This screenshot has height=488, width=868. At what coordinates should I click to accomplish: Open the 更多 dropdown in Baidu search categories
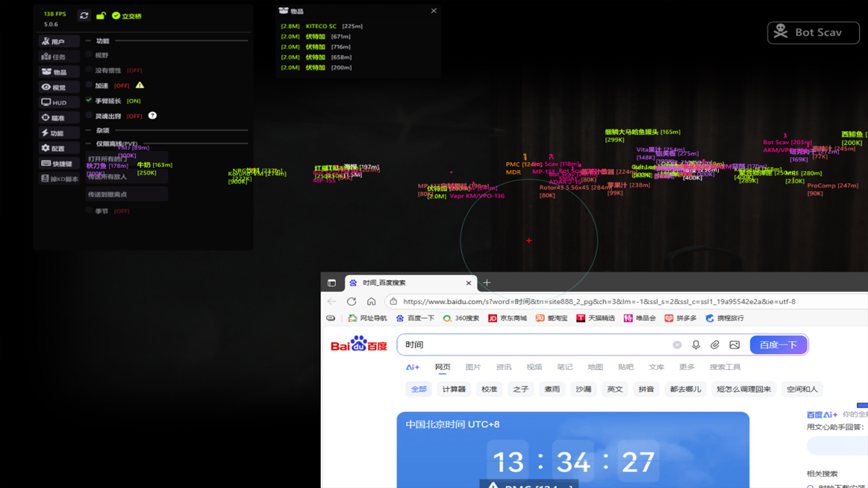(686, 367)
